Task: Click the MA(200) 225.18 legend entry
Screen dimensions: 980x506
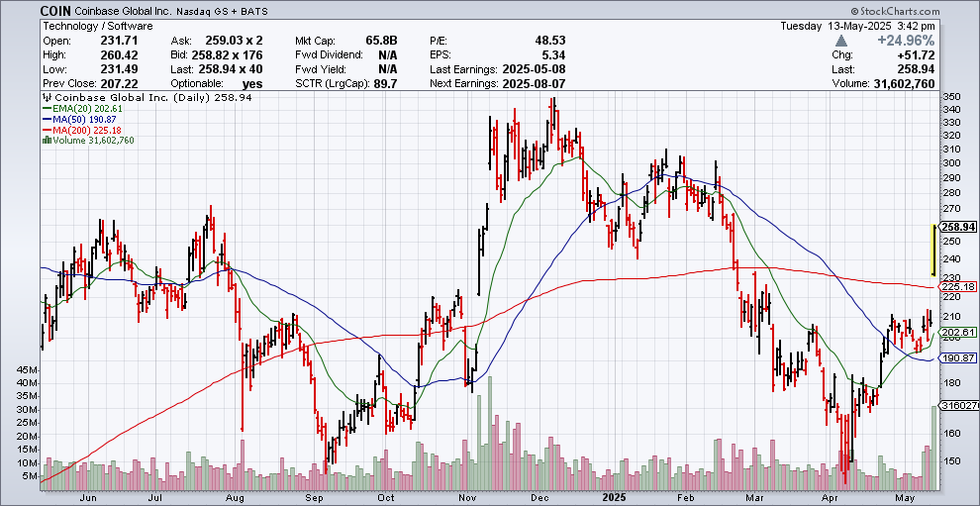Action: tap(82, 130)
